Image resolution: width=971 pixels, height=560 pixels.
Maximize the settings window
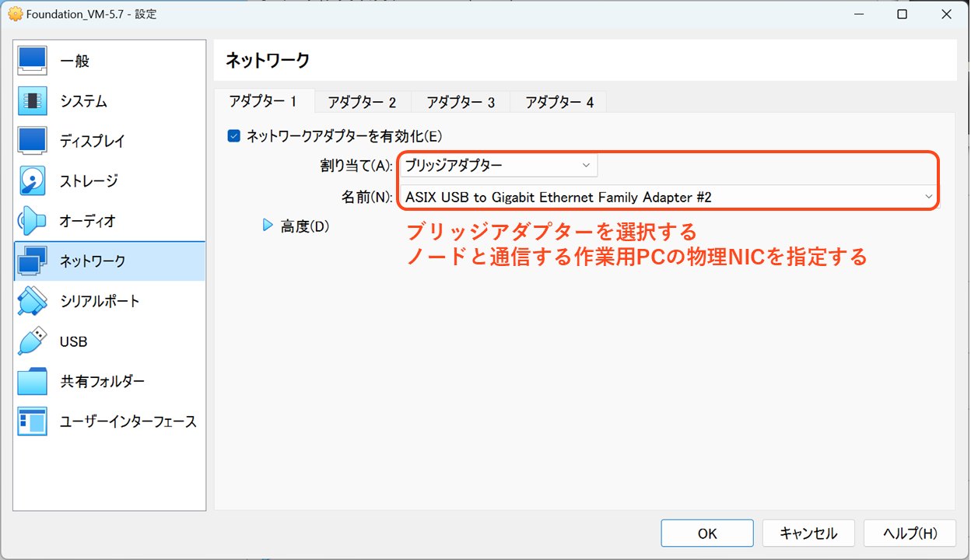click(903, 14)
